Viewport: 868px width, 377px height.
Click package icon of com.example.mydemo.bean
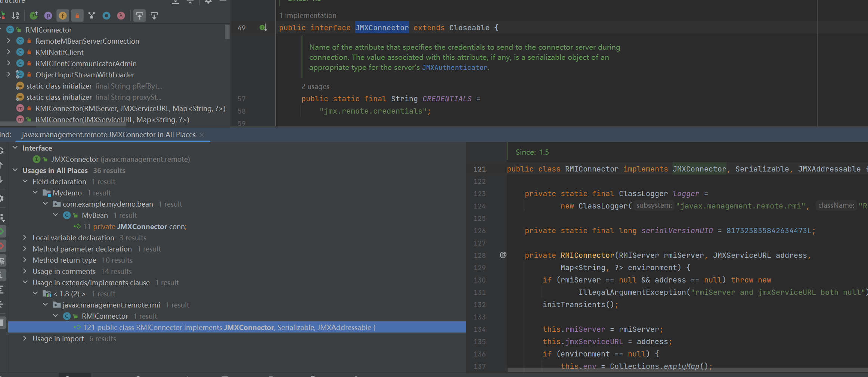click(x=57, y=204)
